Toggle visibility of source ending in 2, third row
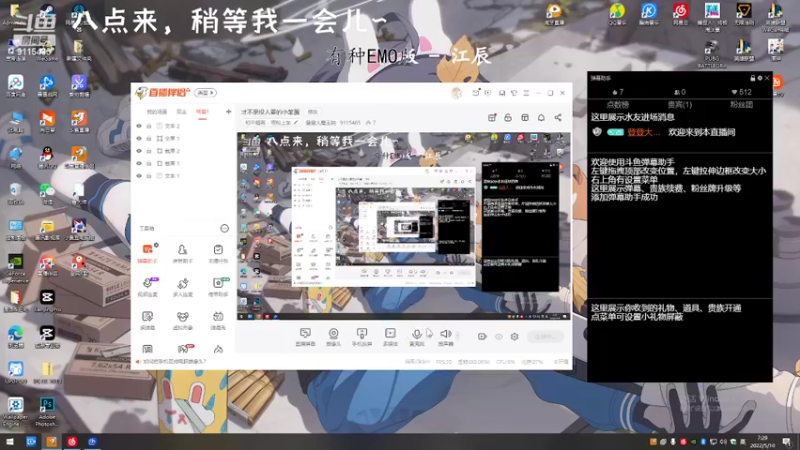 click(139, 151)
